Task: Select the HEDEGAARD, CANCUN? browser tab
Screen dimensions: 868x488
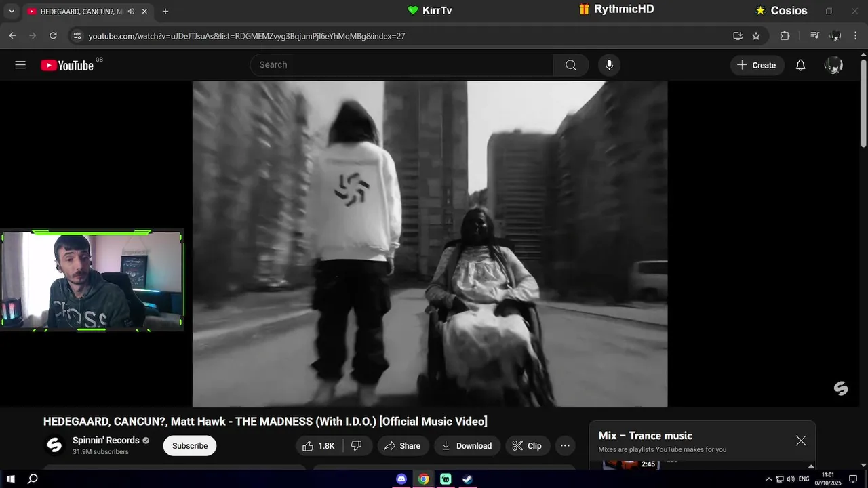Action: click(87, 12)
